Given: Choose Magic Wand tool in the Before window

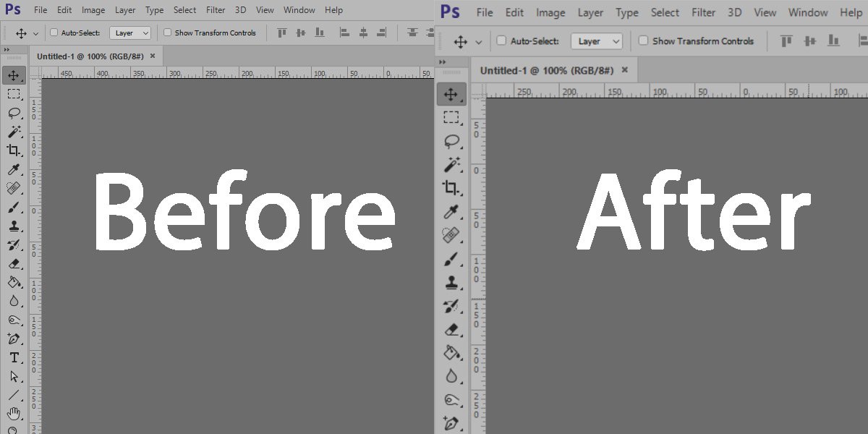Looking at the screenshot, I should (x=14, y=132).
